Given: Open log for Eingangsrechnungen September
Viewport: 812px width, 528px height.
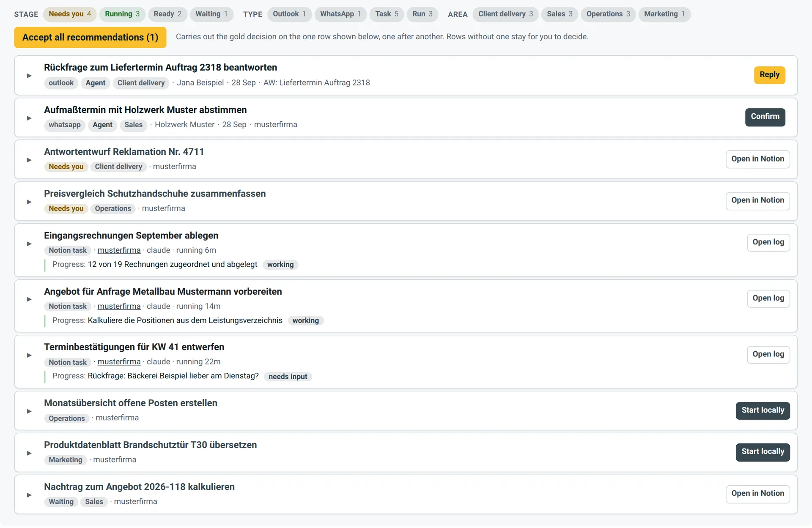Looking at the screenshot, I should [x=768, y=242].
